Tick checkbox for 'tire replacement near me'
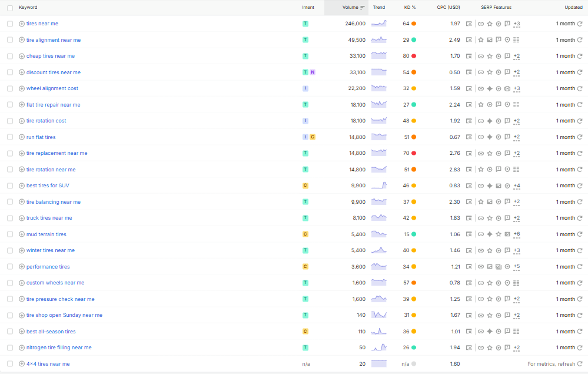This screenshot has height=374, width=588. (x=10, y=153)
